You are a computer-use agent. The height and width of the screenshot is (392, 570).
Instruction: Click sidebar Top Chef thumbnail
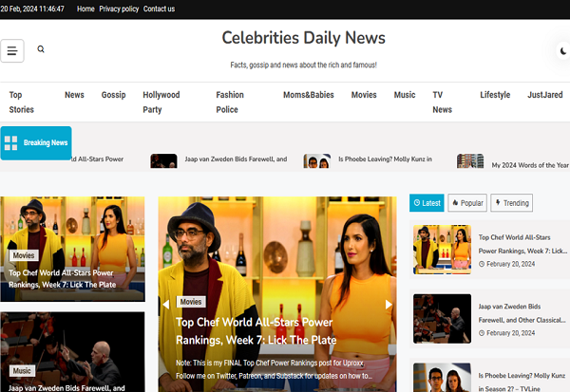point(442,250)
